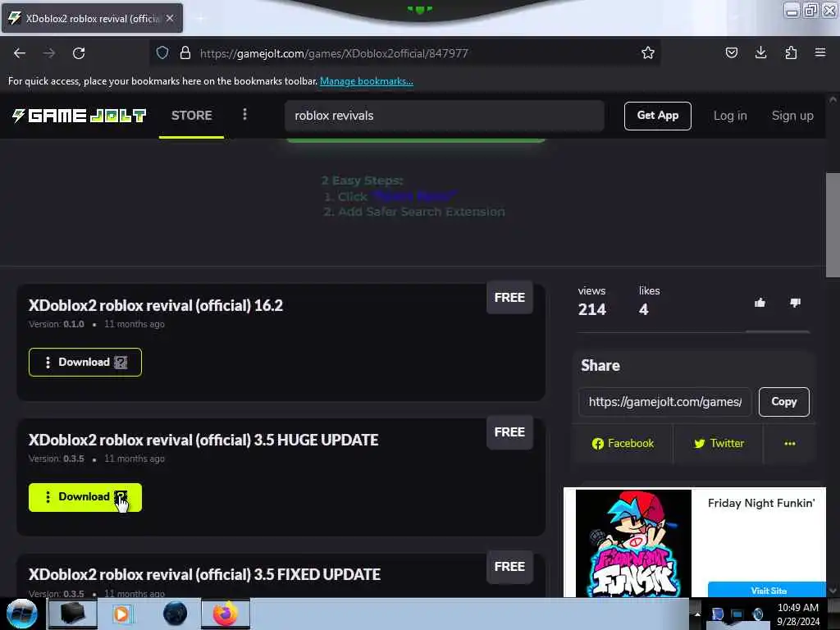Like the game with thumbs up
The image size is (840, 630).
[x=760, y=303]
